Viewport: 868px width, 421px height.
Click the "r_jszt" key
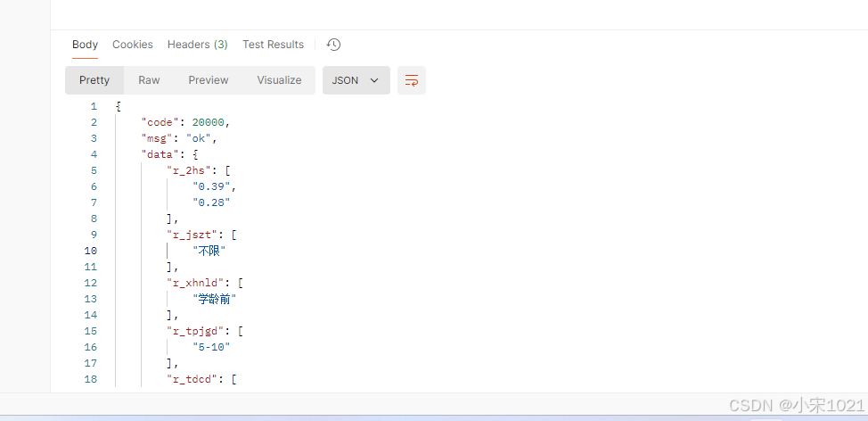point(192,235)
